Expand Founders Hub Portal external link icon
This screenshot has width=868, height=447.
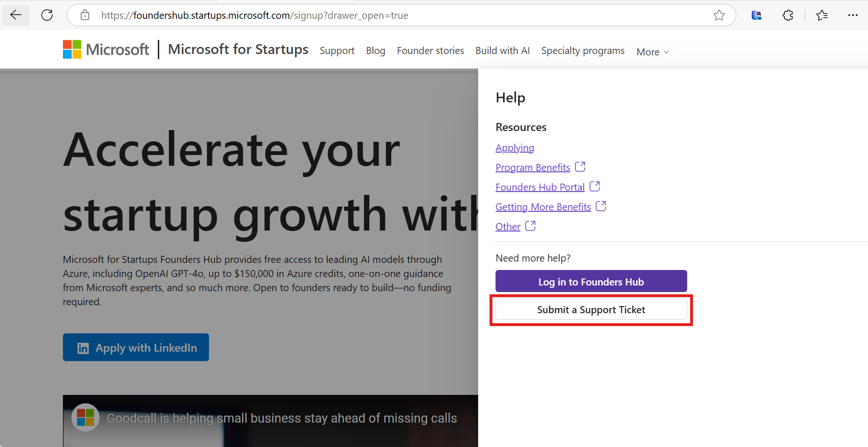(x=596, y=186)
